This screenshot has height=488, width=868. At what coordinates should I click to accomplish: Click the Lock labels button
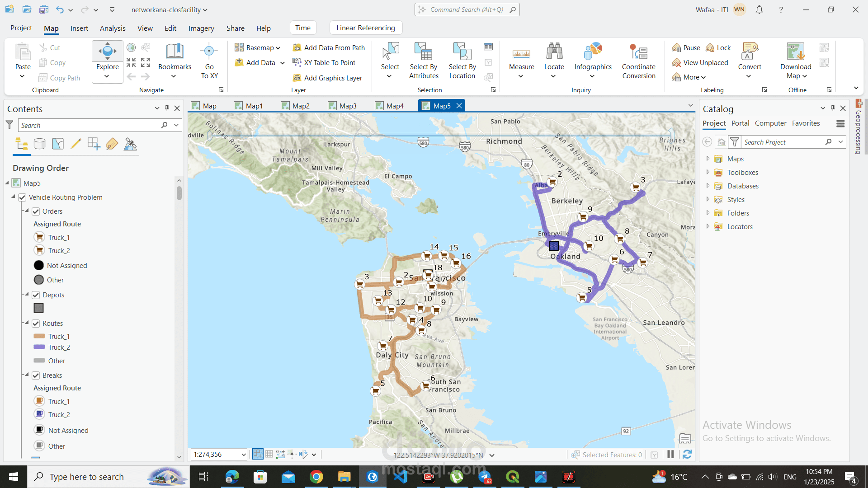[718, 47]
